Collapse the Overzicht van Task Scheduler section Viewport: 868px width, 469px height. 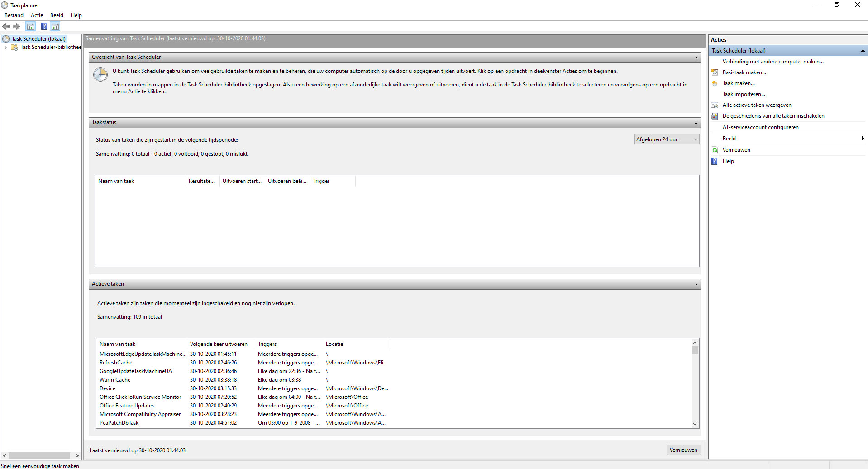pyautogui.click(x=696, y=57)
